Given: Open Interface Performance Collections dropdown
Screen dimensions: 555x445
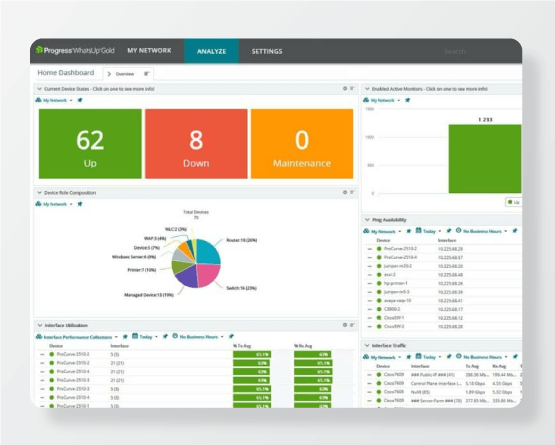Looking at the screenshot, I should click(78, 337).
